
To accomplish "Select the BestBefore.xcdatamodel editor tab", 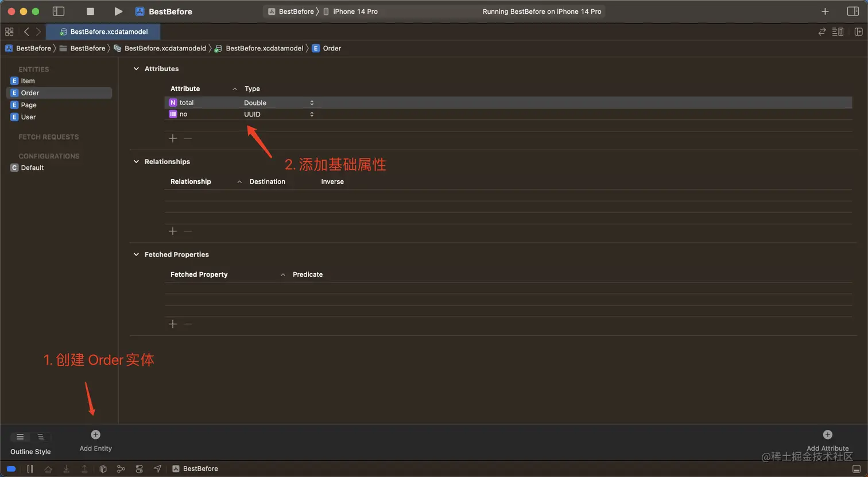I will pyautogui.click(x=103, y=32).
